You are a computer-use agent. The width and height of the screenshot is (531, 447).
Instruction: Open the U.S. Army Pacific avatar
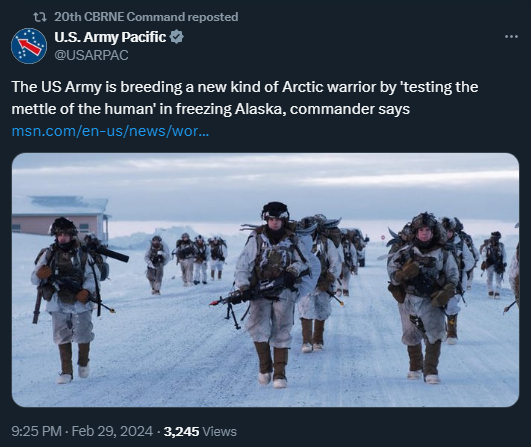tap(29, 46)
